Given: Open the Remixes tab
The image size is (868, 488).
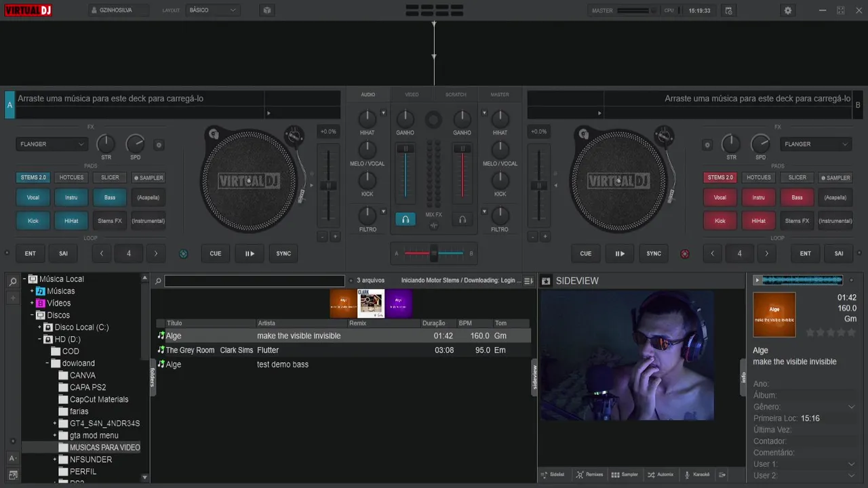Looking at the screenshot, I should click(x=589, y=474).
